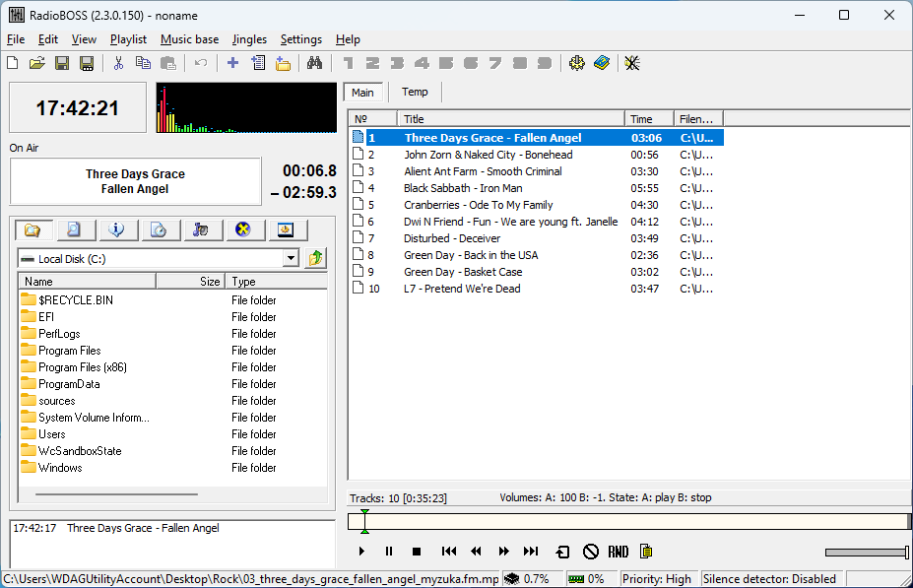The image size is (913, 588).
Task: Skip to next track button
Action: click(x=531, y=552)
